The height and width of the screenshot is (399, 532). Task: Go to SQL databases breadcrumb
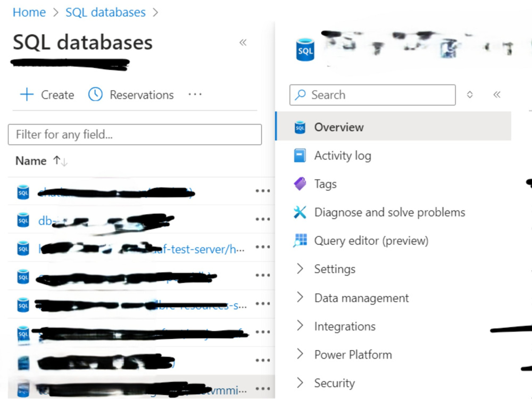pyautogui.click(x=105, y=13)
